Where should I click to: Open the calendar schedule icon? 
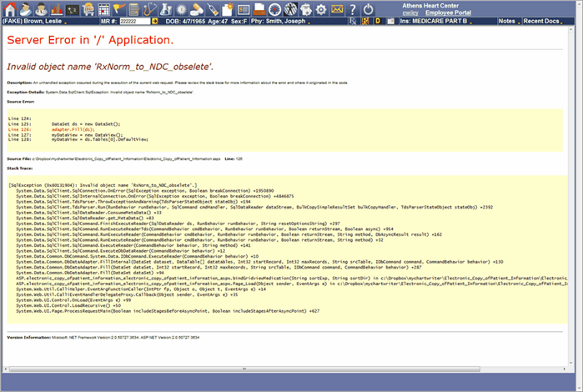tap(104, 8)
